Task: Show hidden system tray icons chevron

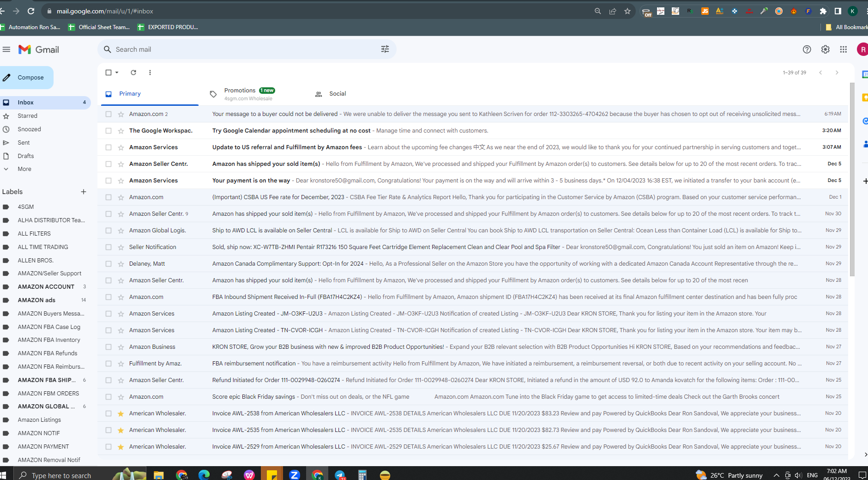Action: (x=777, y=475)
